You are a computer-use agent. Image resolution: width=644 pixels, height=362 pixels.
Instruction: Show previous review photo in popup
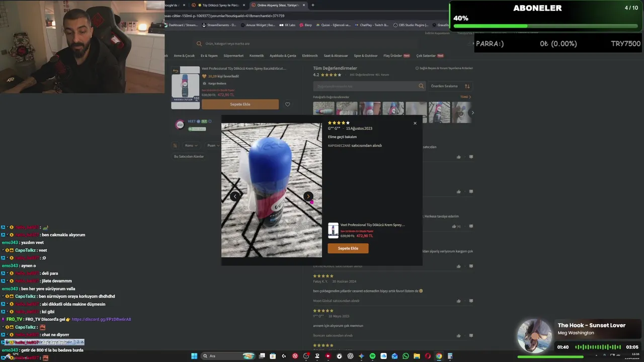(235, 197)
